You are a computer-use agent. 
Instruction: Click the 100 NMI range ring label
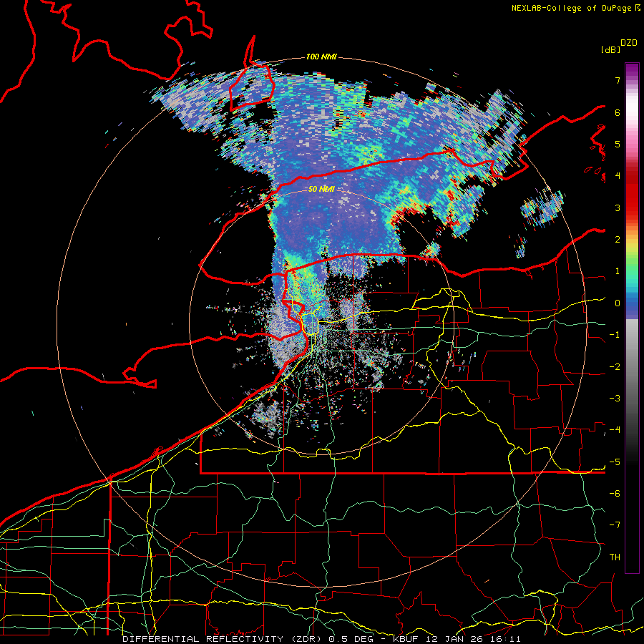pyautogui.click(x=321, y=57)
